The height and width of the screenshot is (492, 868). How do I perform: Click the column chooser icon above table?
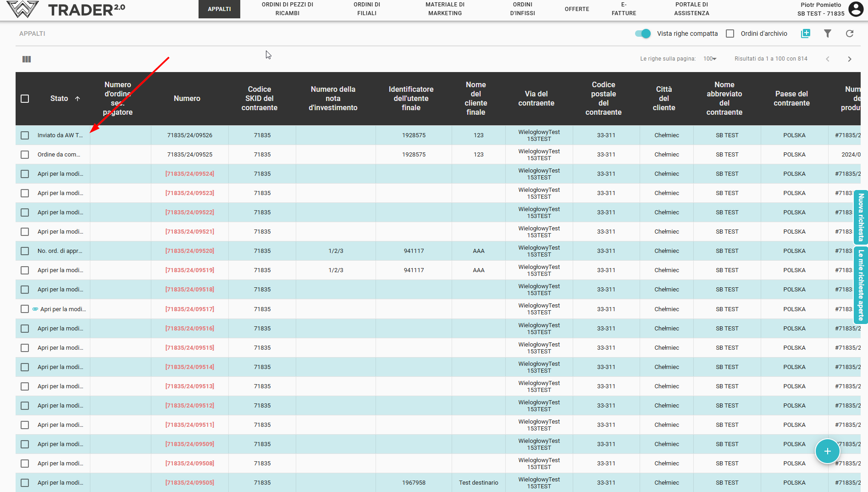click(27, 59)
